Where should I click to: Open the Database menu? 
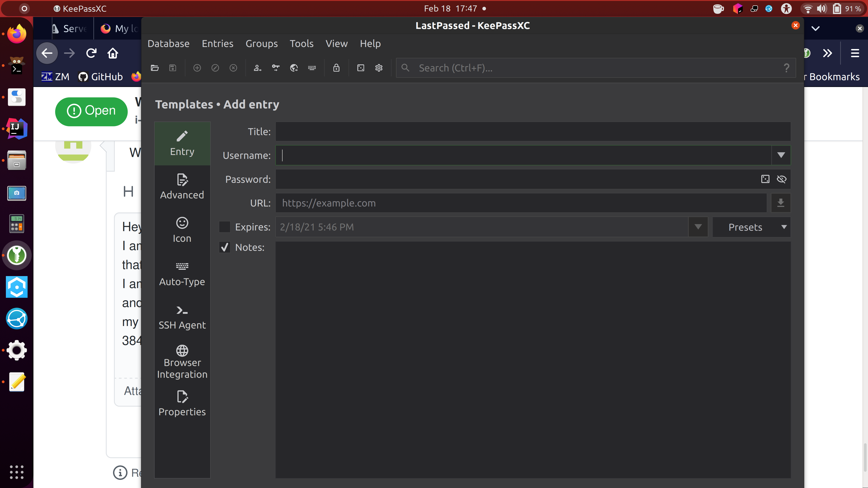[x=168, y=43]
